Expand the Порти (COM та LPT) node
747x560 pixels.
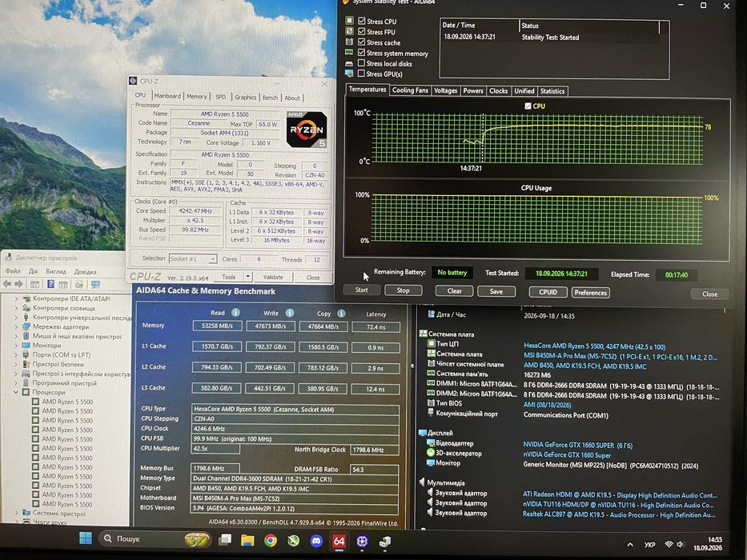click(x=16, y=354)
